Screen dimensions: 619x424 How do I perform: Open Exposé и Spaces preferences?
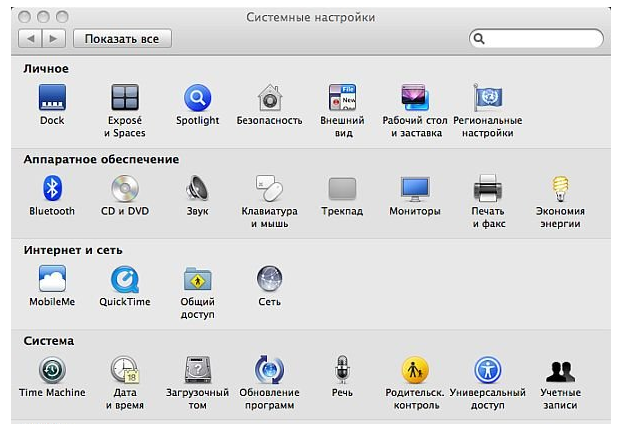coord(125,97)
